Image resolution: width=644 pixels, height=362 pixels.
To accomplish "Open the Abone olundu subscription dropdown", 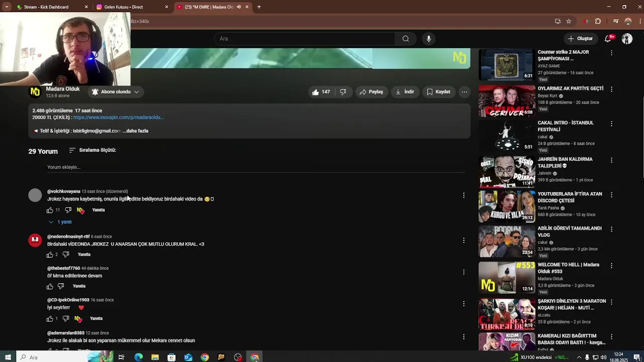I will [x=115, y=92].
